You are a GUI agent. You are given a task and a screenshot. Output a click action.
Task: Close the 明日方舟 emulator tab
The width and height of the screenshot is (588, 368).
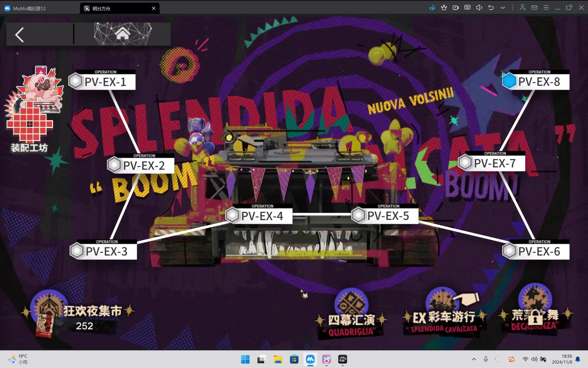153,8
